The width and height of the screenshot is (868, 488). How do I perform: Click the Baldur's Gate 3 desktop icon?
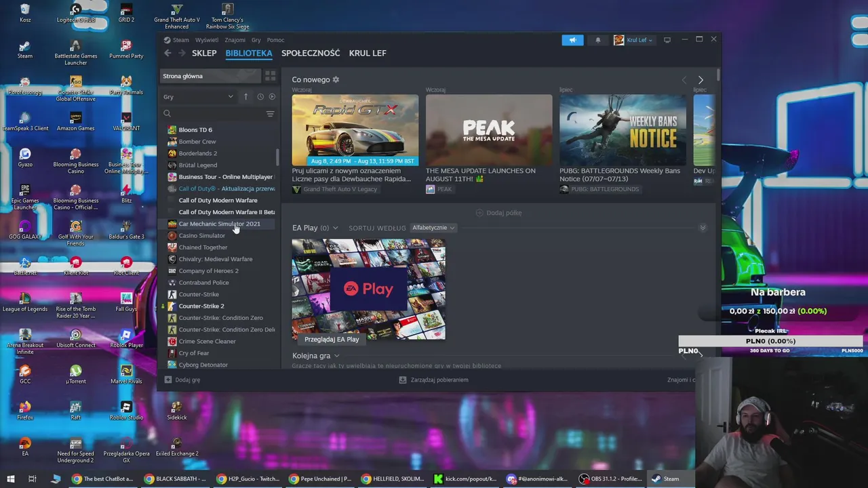126,230
